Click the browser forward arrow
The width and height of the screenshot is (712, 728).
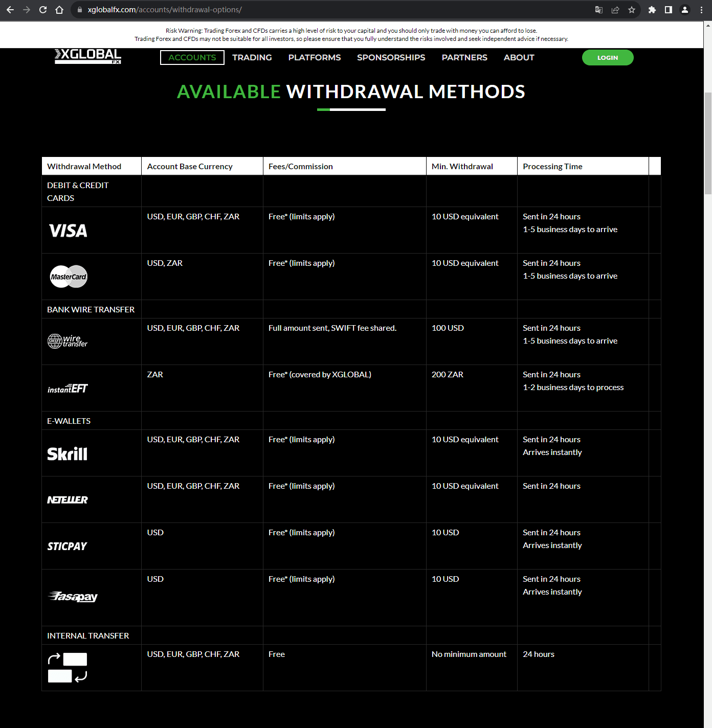tap(27, 10)
